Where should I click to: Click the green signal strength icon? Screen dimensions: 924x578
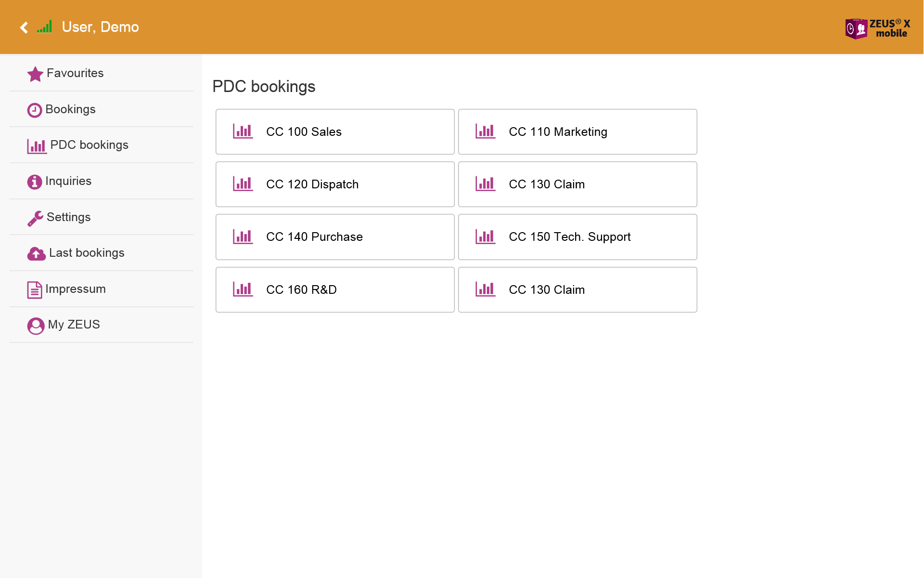click(x=44, y=27)
